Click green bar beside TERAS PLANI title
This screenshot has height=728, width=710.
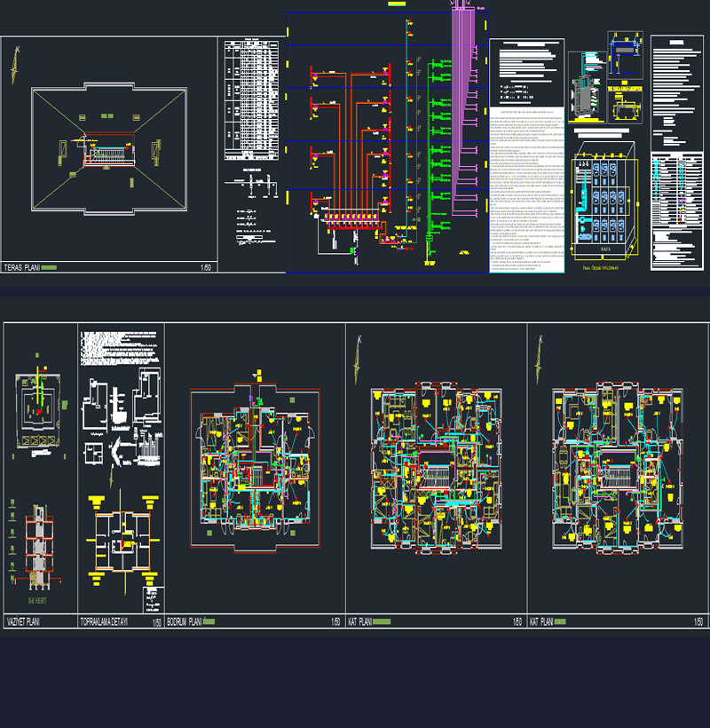pos(50,266)
